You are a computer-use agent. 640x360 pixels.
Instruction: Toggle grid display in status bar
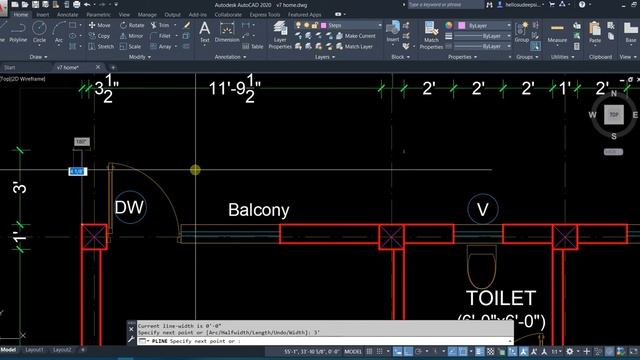[x=369, y=351]
